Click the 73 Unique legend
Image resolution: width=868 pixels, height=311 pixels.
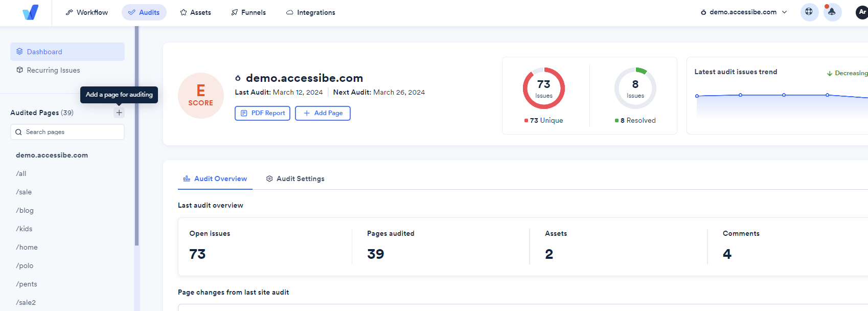pos(544,120)
